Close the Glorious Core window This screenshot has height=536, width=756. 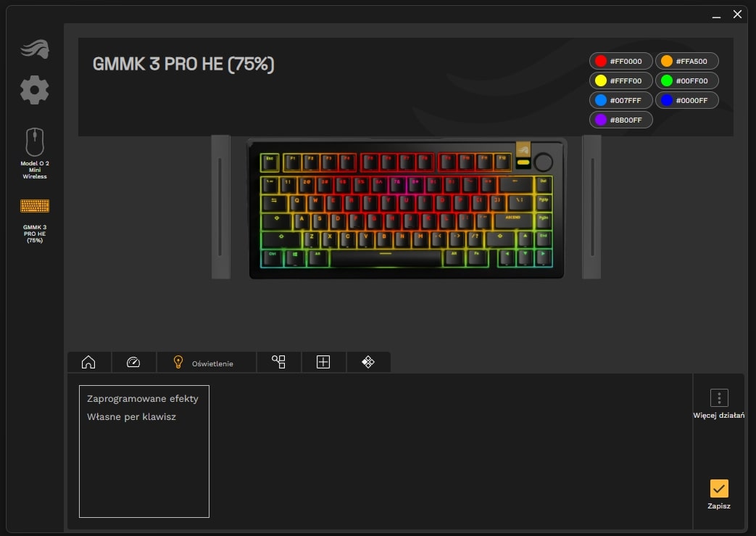pyautogui.click(x=738, y=15)
